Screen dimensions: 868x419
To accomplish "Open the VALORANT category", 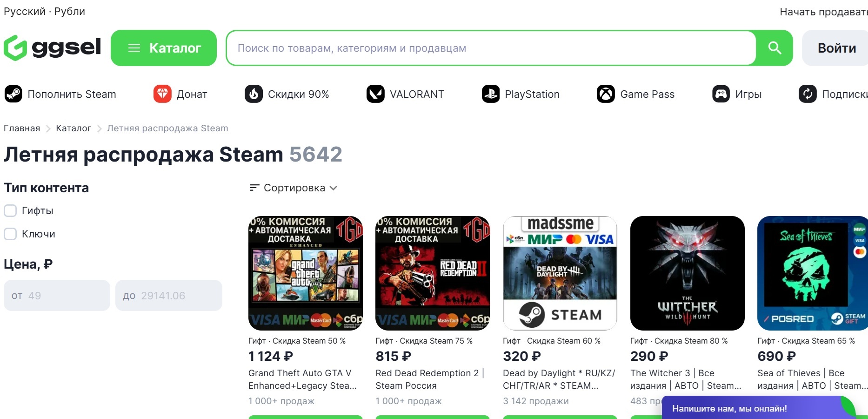I will coord(406,94).
